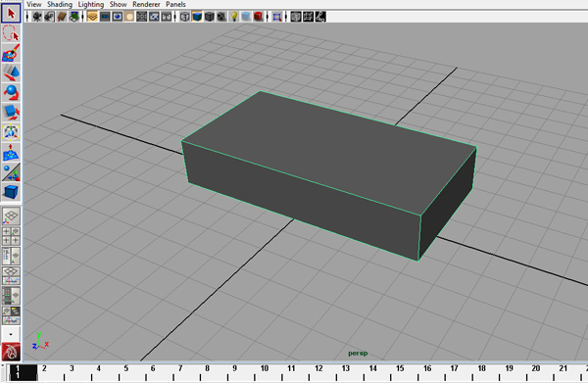Click the light blue cube shadows icon
588x383 pixels.
[246, 17]
